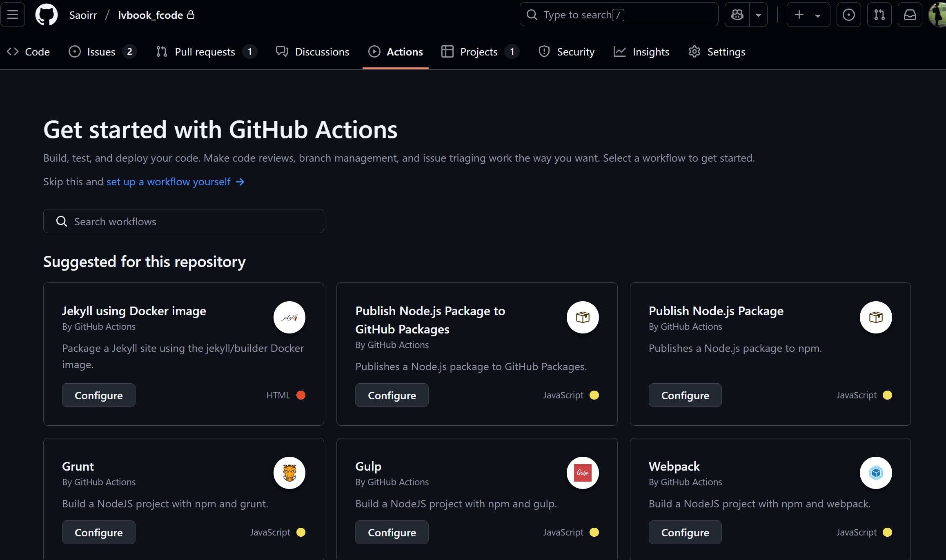Click 'set up a workflow yourself' link

click(x=169, y=182)
